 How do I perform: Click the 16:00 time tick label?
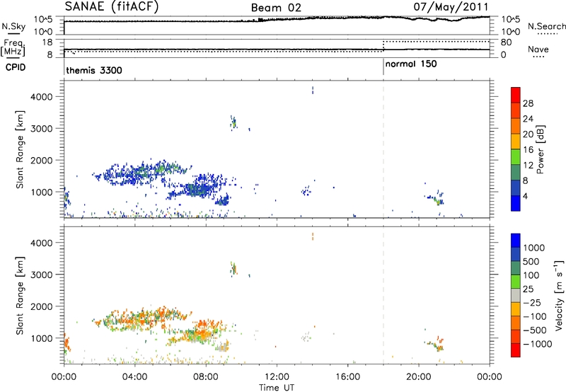pos(347,377)
